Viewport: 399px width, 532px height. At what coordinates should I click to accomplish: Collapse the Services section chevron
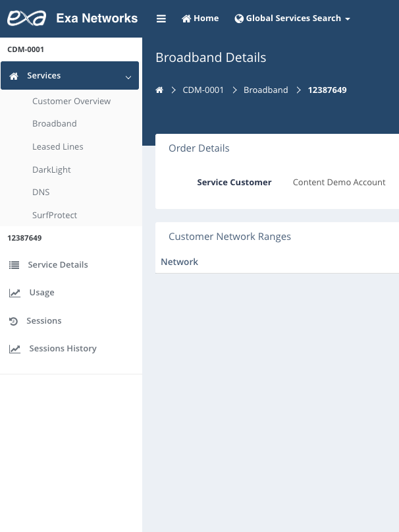click(x=128, y=77)
